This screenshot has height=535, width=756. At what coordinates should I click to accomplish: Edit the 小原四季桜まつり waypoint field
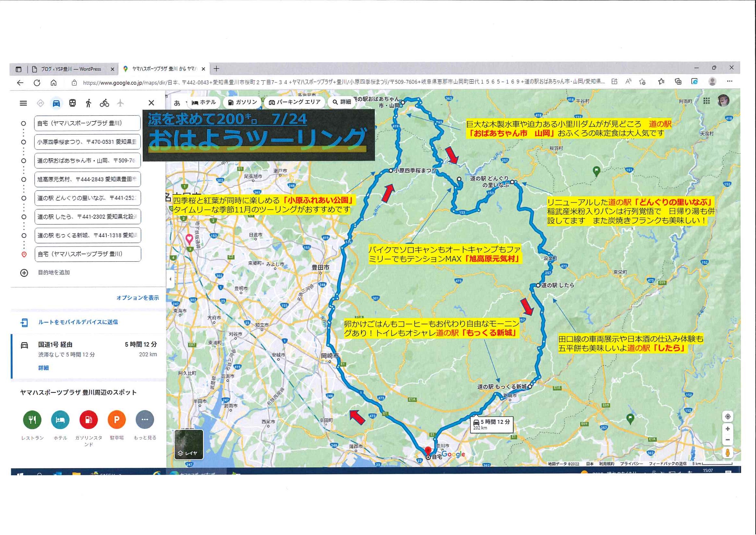(87, 142)
